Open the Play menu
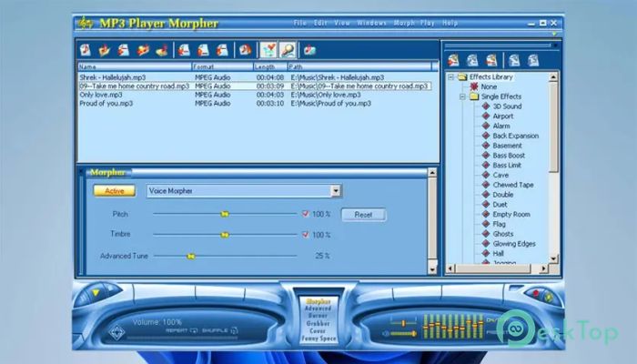The height and width of the screenshot is (364, 637). (428, 23)
